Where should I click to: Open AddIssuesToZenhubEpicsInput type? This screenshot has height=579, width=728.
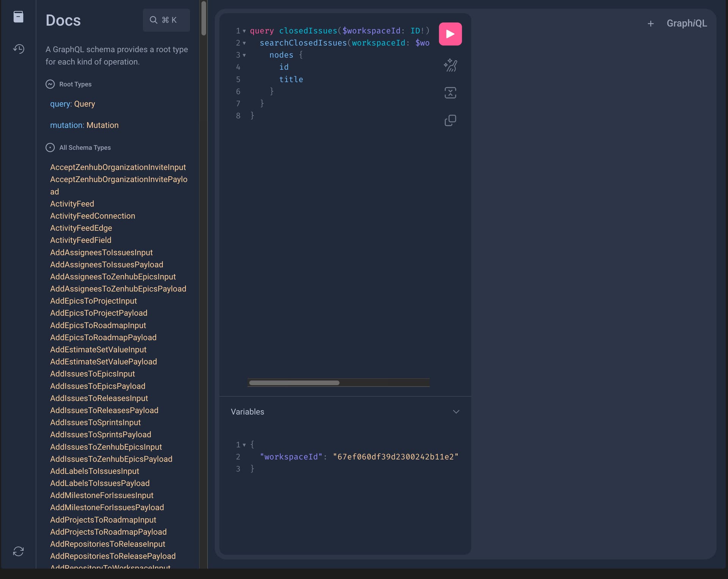[106, 447]
